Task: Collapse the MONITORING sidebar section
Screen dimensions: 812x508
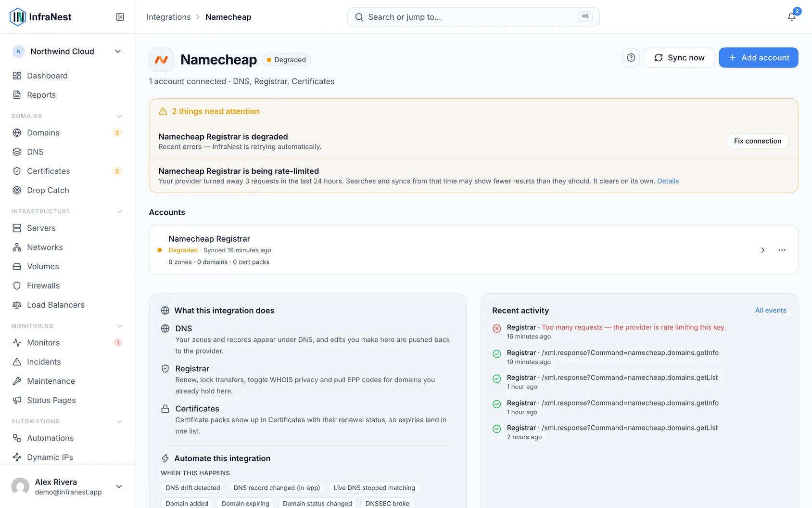Action: tap(119, 326)
